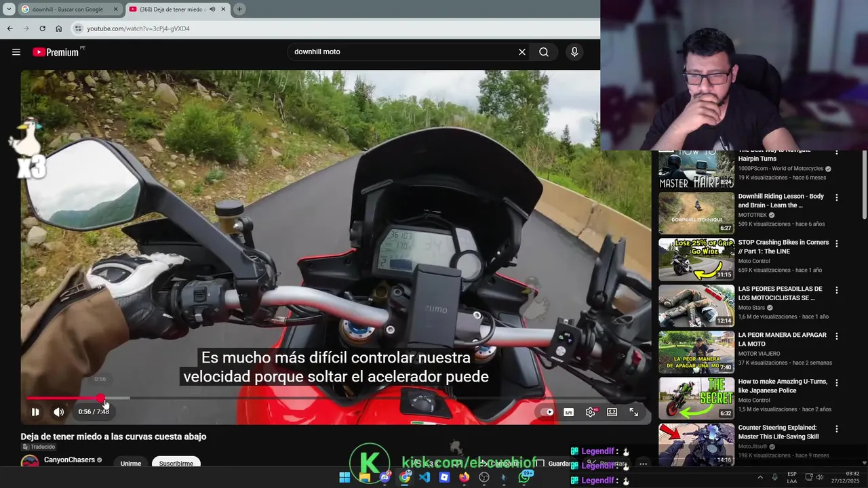Image resolution: width=868 pixels, height=488 pixels.
Task: Open options menu for Hairpin Turns video
Action: coord(837,152)
